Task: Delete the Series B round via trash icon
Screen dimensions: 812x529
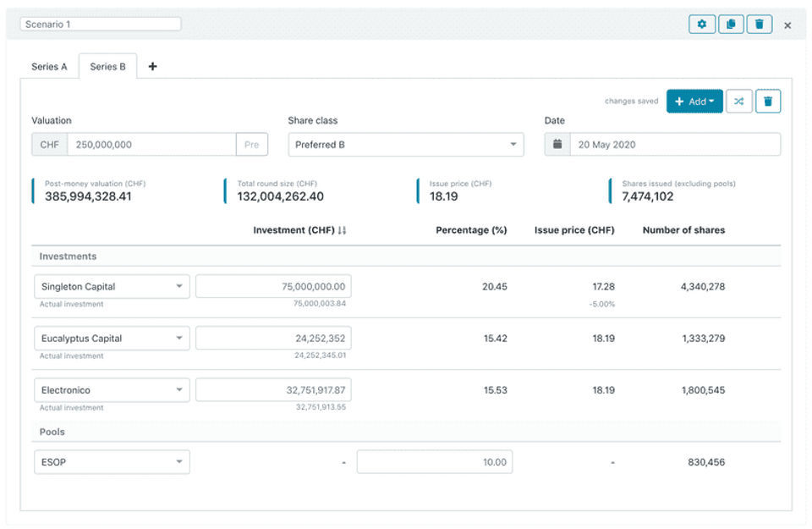Action: point(768,102)
